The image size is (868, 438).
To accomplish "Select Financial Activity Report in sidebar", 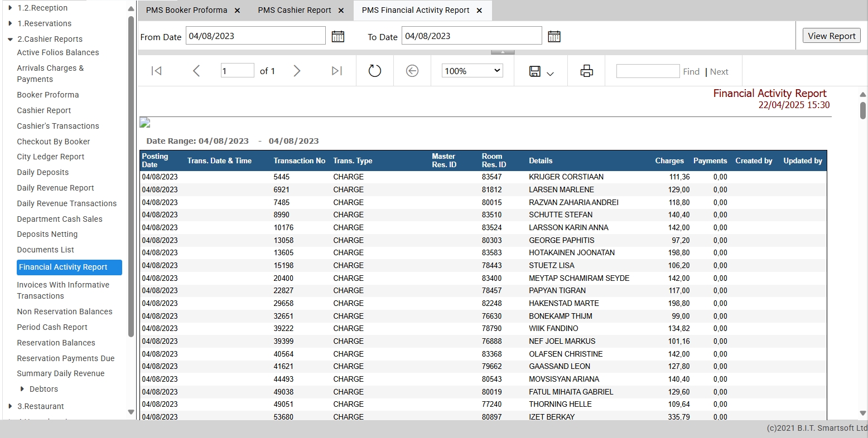I will point(69,267).
